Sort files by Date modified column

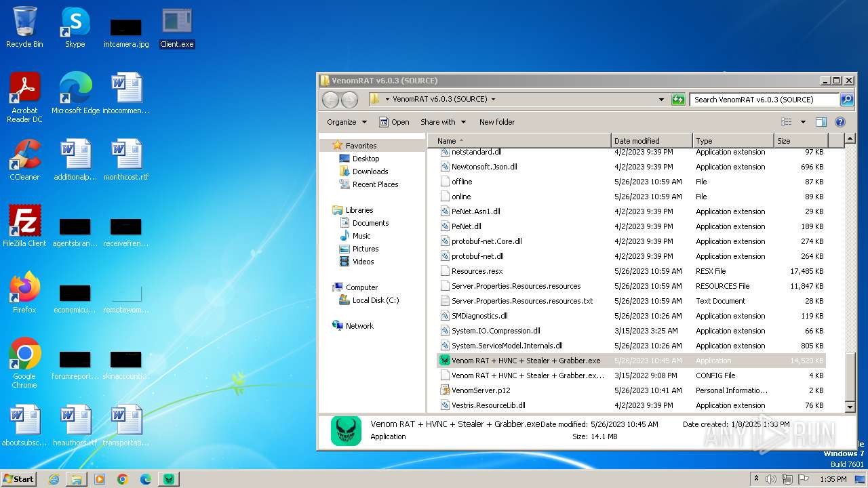click(x=652, y=140)
